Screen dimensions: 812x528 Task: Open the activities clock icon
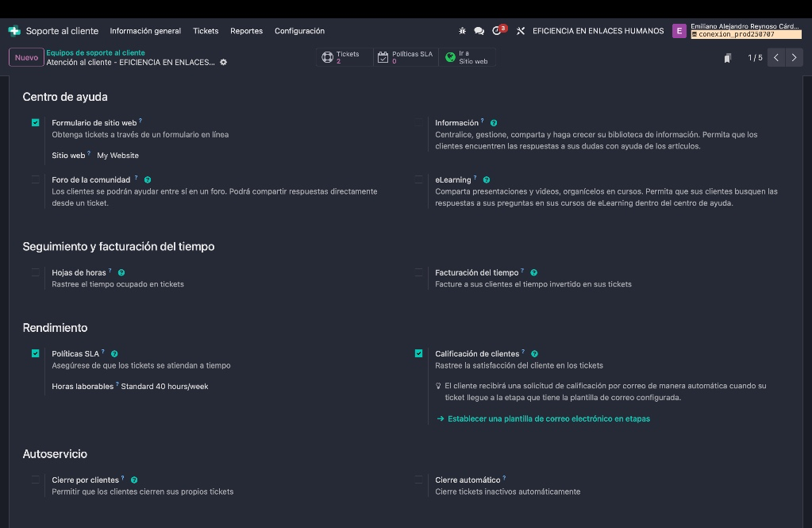click(x=498, y=31)
